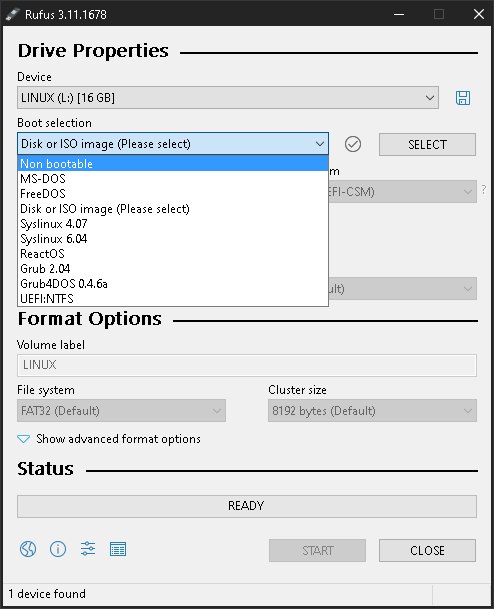Click the SELECT button
The width and height of the screenshot is (494, 609).
click(427, 144)
